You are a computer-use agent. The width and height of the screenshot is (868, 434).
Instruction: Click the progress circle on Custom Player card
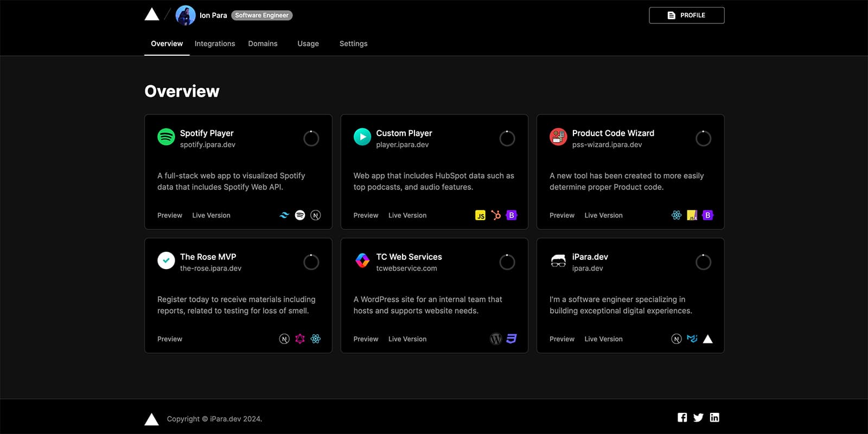point(507,138)
